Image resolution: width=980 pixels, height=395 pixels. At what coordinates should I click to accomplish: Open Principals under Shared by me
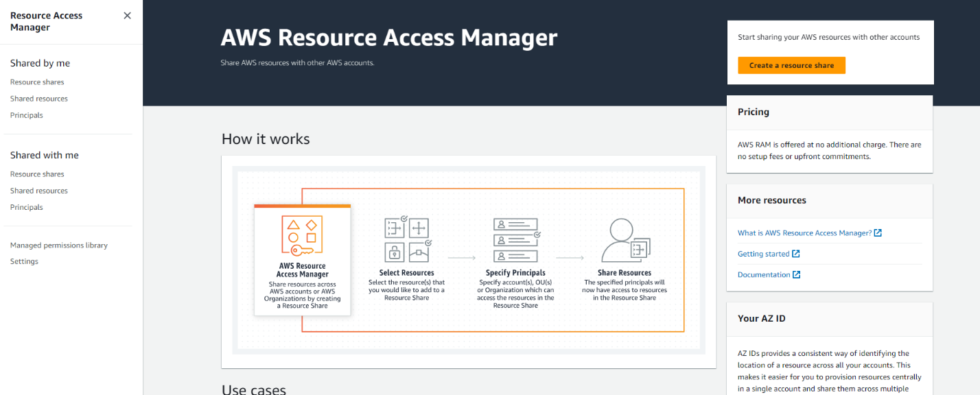click(27, 115)
